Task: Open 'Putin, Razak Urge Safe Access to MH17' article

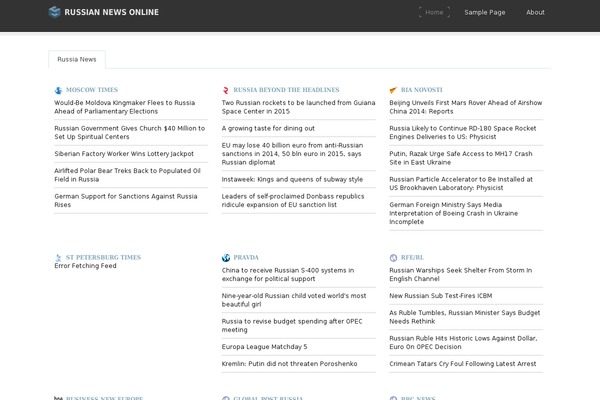Action: click(461, 158)
